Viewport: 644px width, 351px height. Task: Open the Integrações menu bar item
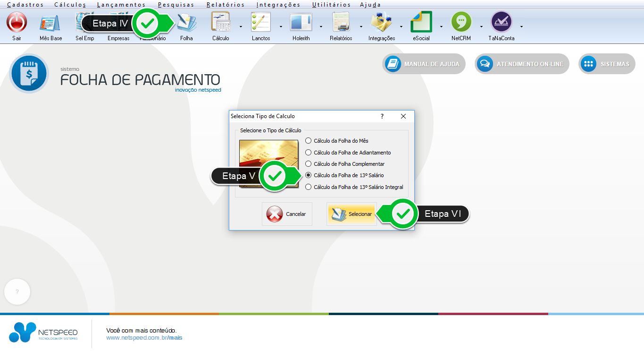click(278, 5)
